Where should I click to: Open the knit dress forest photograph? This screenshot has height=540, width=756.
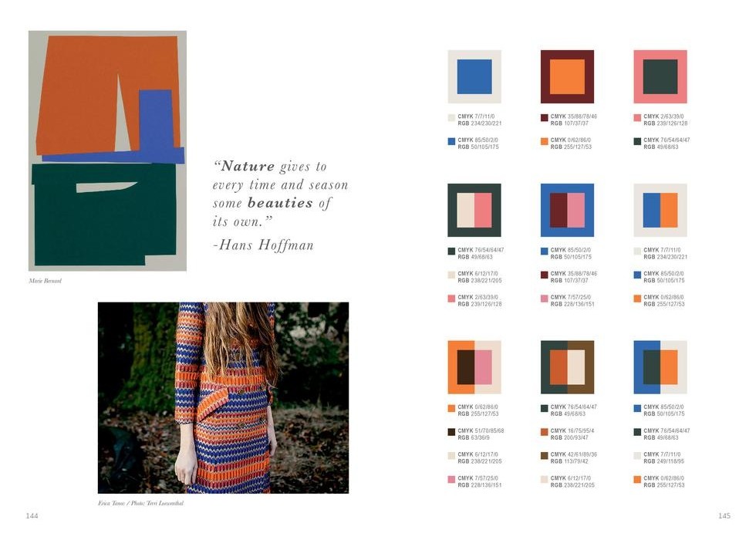(x=223, y=398)
